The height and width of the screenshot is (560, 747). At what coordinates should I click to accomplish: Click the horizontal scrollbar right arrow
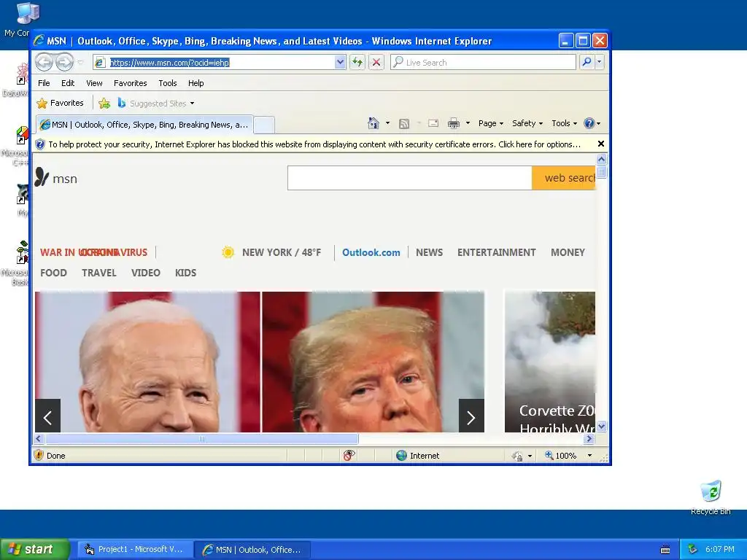click(x=589, y=438)
